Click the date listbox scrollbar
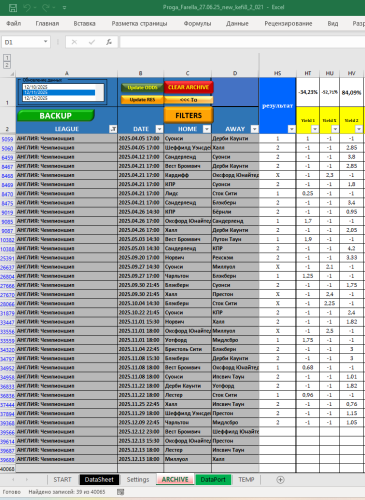The image size is (365, 500). [x=99, y=92]
